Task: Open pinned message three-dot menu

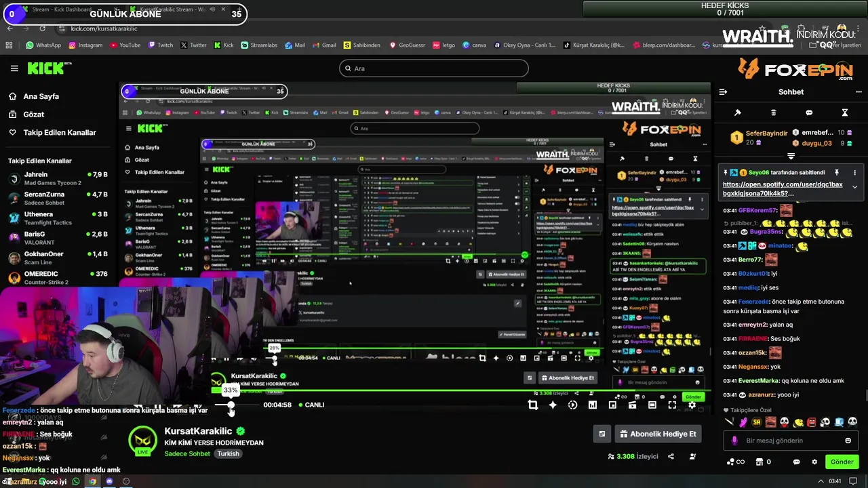Action: (x=854, y=173)
